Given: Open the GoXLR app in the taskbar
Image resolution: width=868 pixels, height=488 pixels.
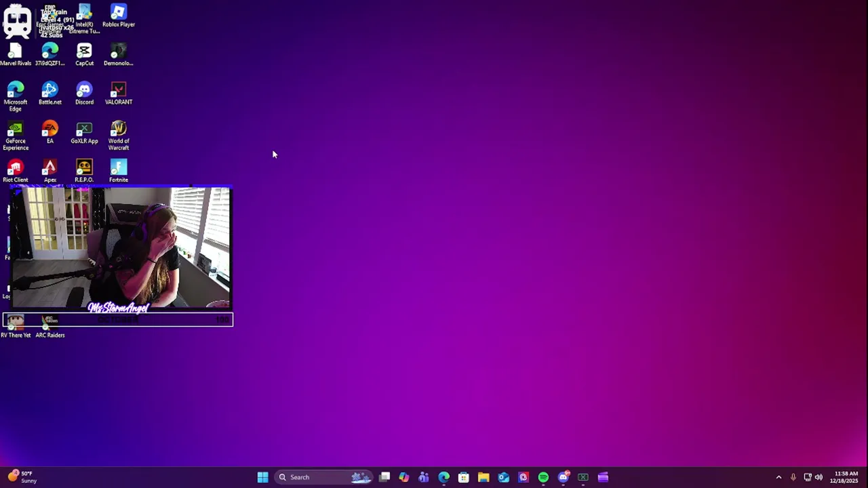Looking at the screenshot, I should coord(583,477).
